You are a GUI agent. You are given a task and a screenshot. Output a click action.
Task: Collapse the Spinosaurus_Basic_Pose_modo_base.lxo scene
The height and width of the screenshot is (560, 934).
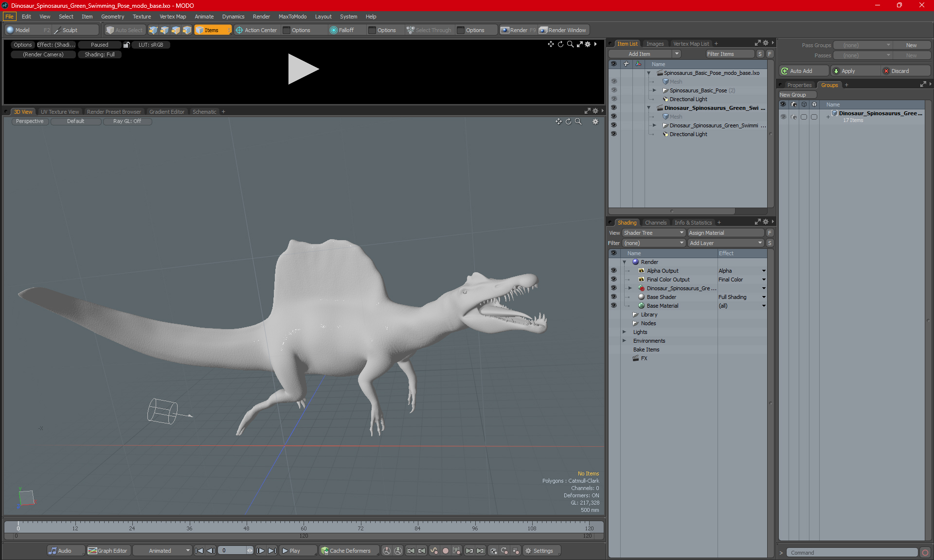[648, 73]
